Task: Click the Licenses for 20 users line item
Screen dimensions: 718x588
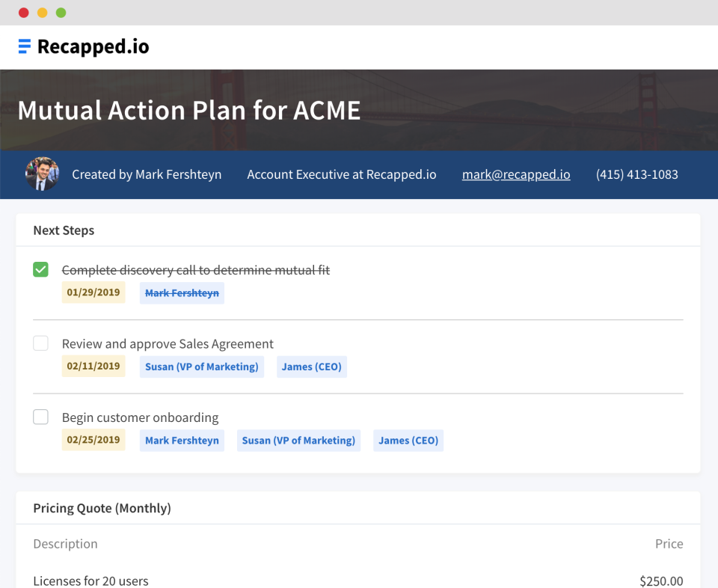Action: [90, 581]
